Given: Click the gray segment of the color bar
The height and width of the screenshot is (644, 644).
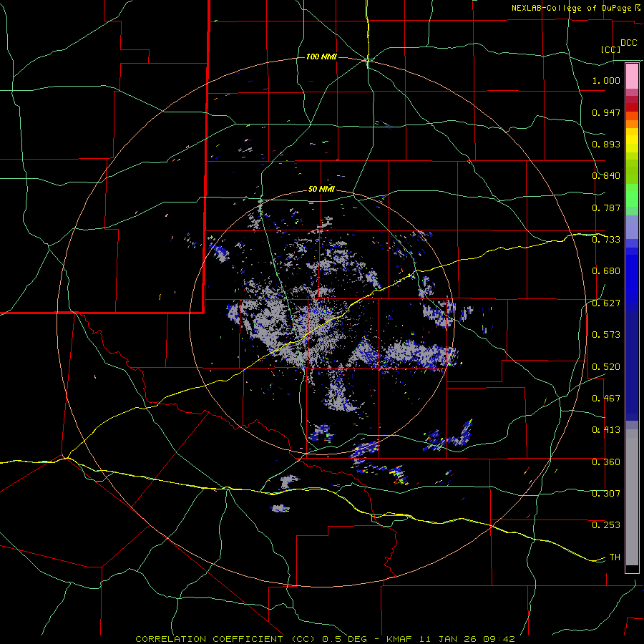Looking at the screenshot, I should click(x=632, y=497).
